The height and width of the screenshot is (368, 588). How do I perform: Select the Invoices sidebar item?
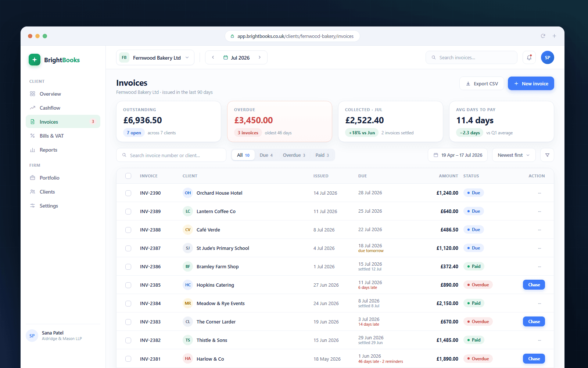coord(63,122)
